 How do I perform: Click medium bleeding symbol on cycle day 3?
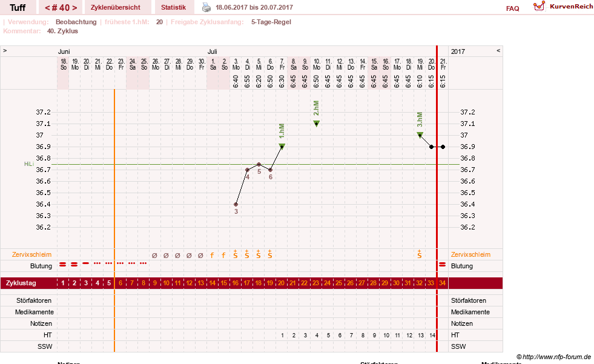[86, 263]
